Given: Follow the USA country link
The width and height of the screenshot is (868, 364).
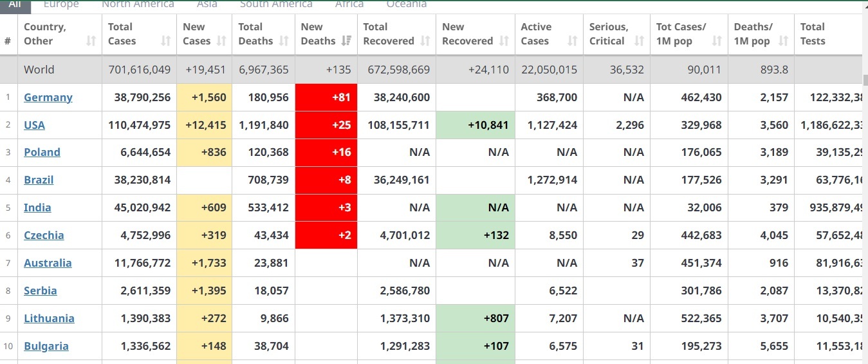Looking at the screenshot, I should (34, 125).
